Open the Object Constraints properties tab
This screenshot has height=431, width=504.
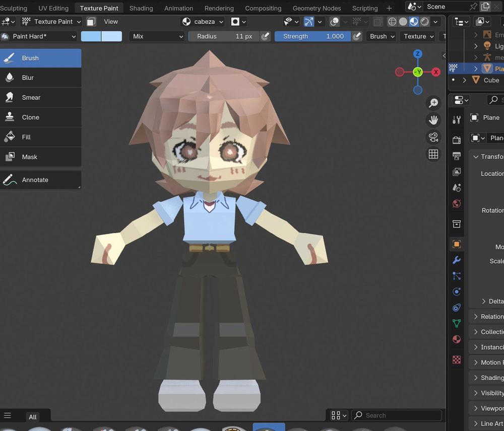point(457,308)
